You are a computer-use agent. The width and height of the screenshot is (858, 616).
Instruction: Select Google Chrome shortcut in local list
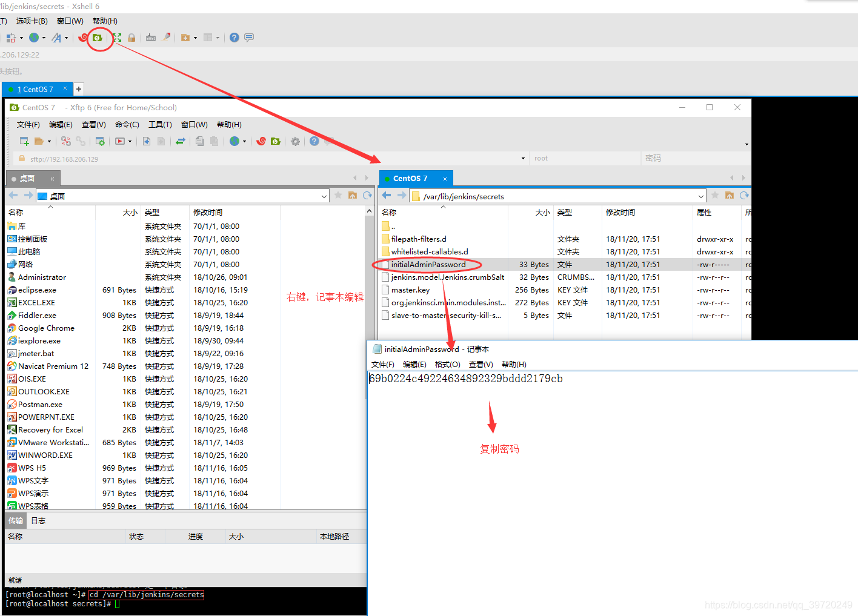point(46,328)
